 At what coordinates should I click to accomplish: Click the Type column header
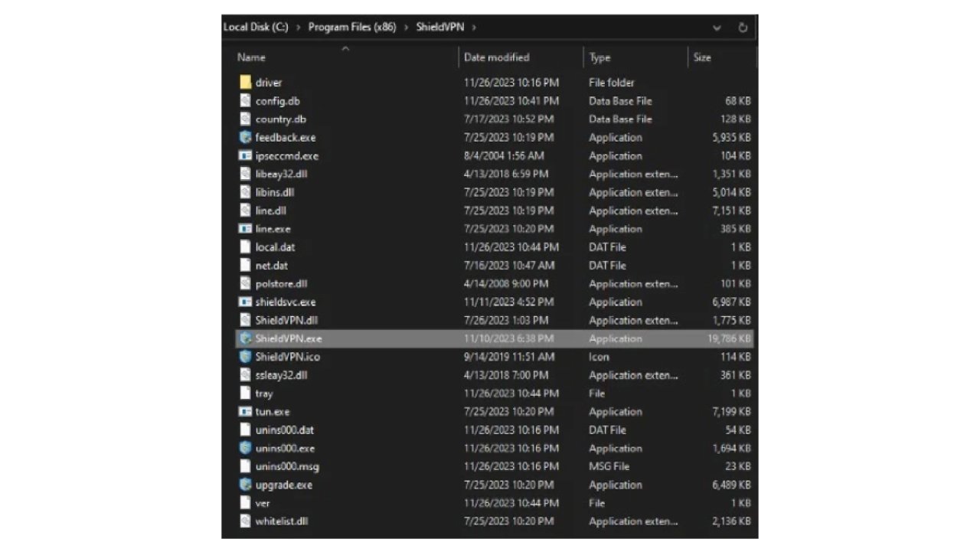point(599,57)
